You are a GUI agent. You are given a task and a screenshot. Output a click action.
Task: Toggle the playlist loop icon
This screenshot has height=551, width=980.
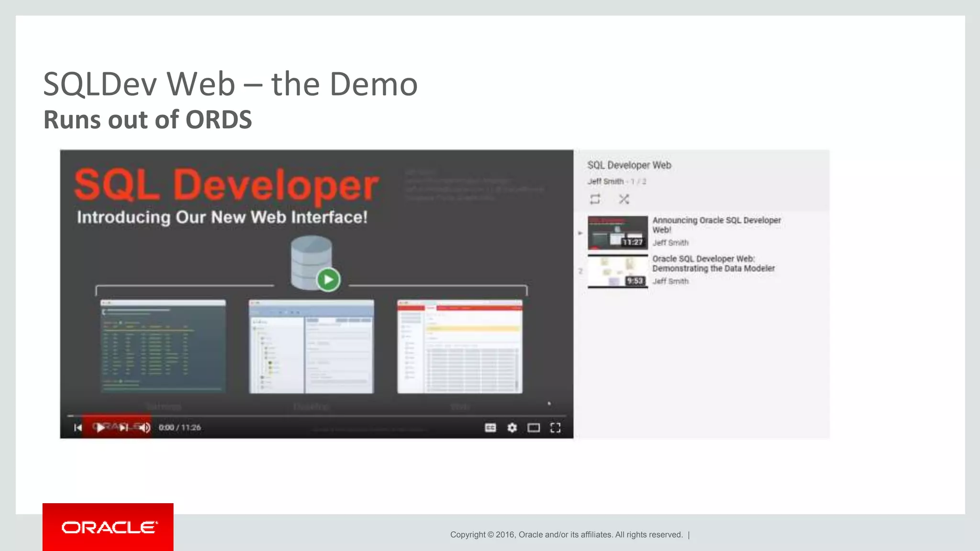coord(595,199)
